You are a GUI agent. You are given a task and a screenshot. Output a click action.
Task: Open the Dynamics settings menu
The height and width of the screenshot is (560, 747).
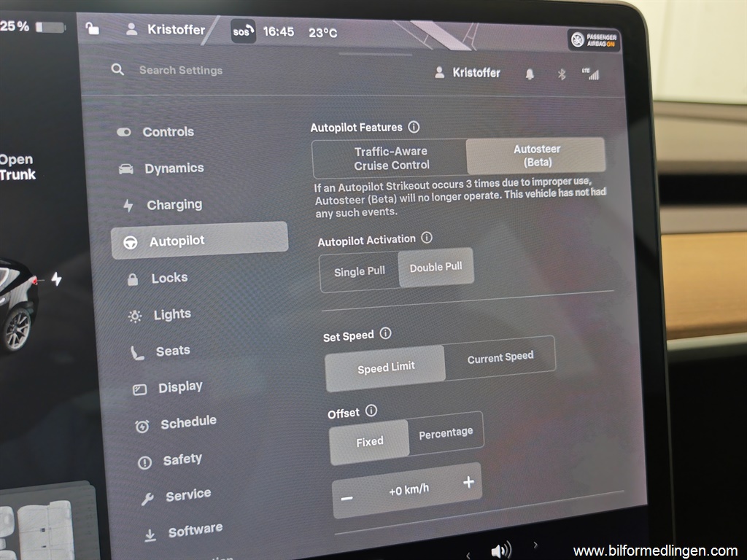161,168
